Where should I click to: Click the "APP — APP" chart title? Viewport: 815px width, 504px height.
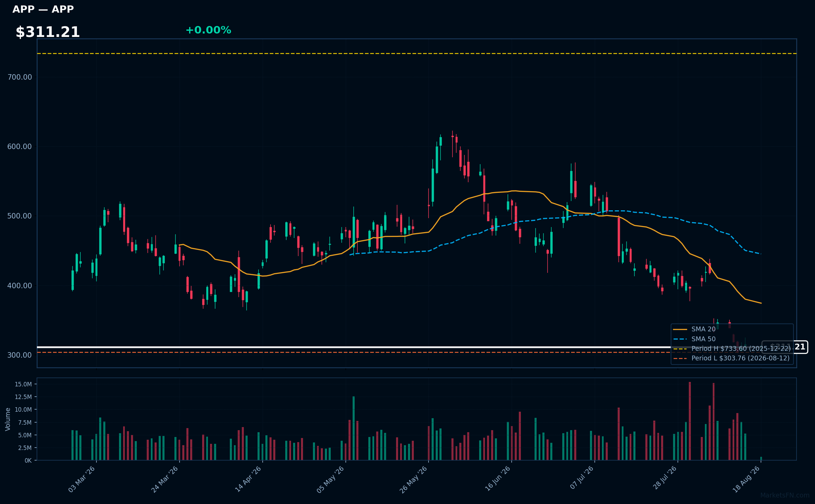(x=43, y=9)
